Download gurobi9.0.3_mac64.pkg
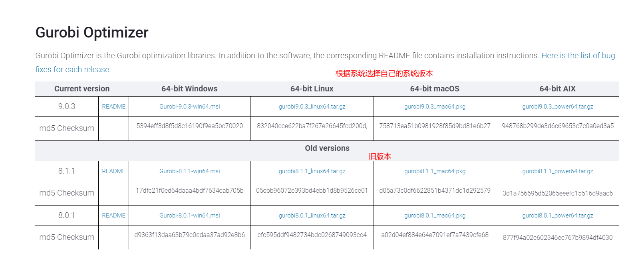Image resolution: width=644 pixels, height=257 pixels. [x=435, y=107]
